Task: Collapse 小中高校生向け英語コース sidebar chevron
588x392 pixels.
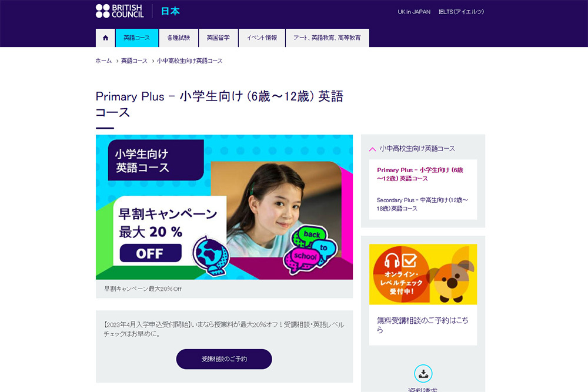Action: pyautogui.click(x=372, y=149)
